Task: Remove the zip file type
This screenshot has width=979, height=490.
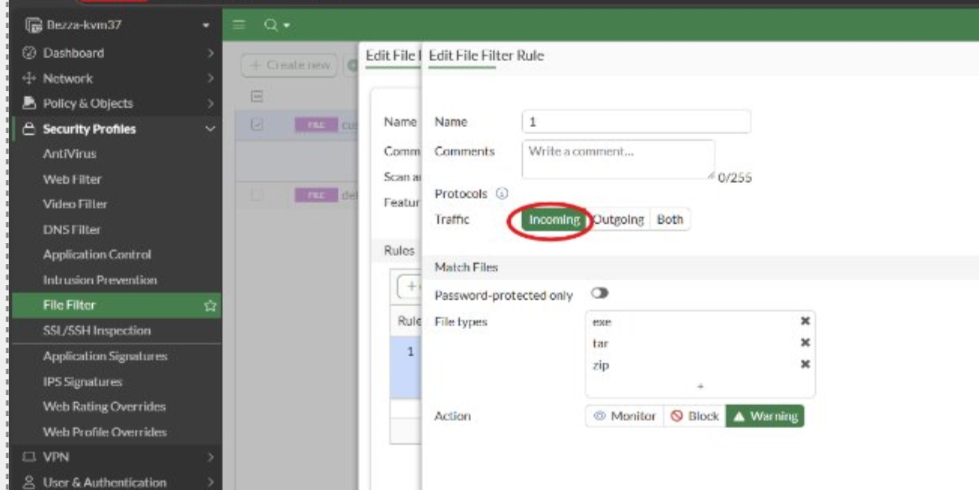Action: 805,364
